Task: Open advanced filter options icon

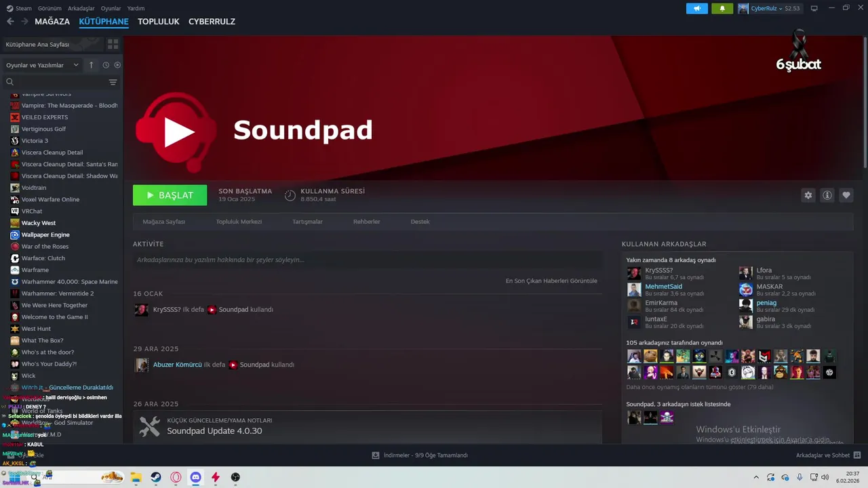Action: click(x=113, y=82)
